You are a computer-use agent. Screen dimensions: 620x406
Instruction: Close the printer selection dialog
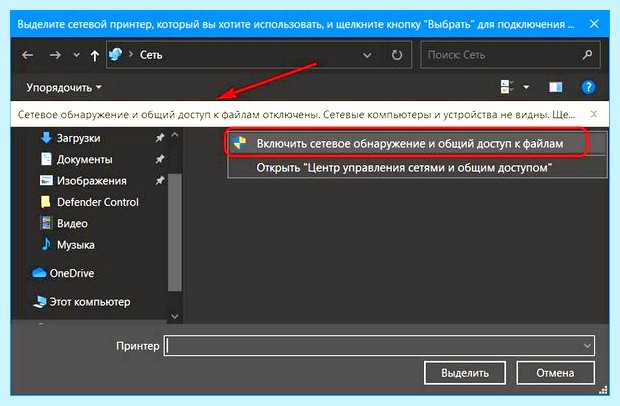(x=594, y=24)
